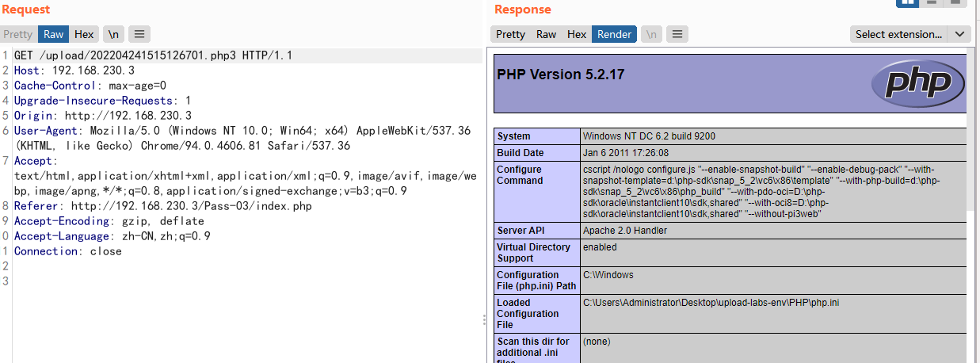Click the Accept: header name on line 7
Viewport: 980px width, 363px height.
[36, 161]
